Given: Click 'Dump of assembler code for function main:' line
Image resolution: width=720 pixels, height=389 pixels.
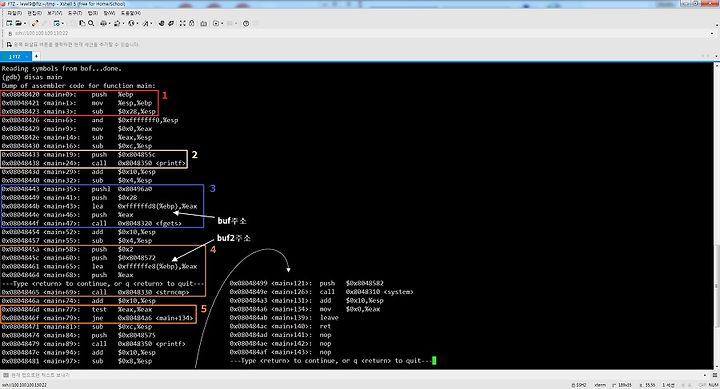Looking at the screenshot, I should [79, 85].
